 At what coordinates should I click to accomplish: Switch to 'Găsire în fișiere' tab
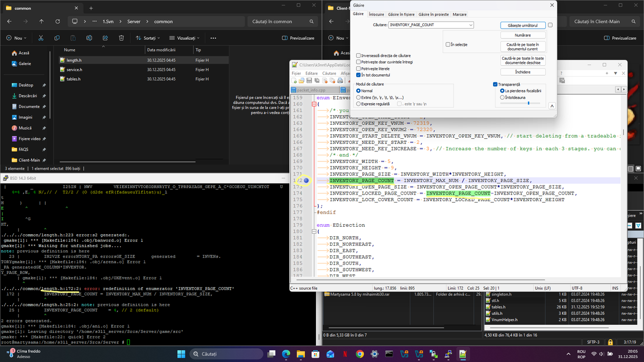401,15
